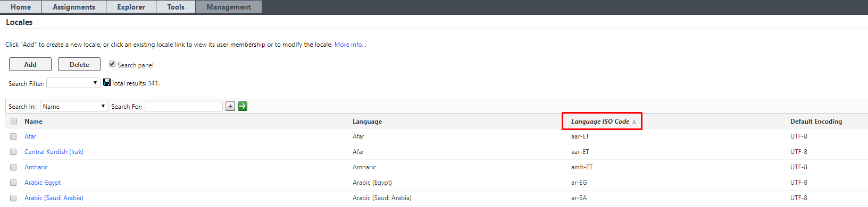
Task: Click into the Search For text field
Action: point(183,106)
